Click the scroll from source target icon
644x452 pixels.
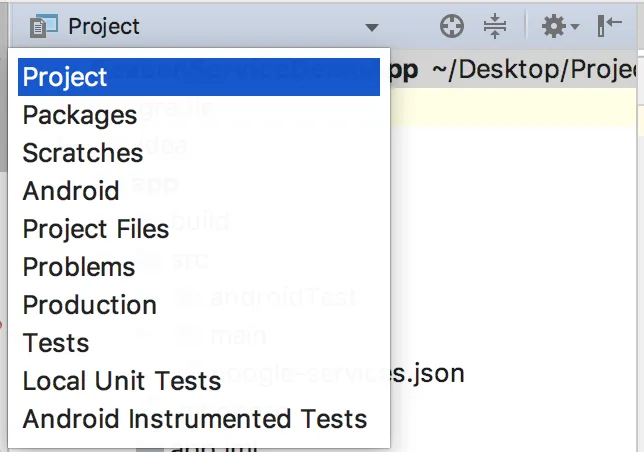452,27
